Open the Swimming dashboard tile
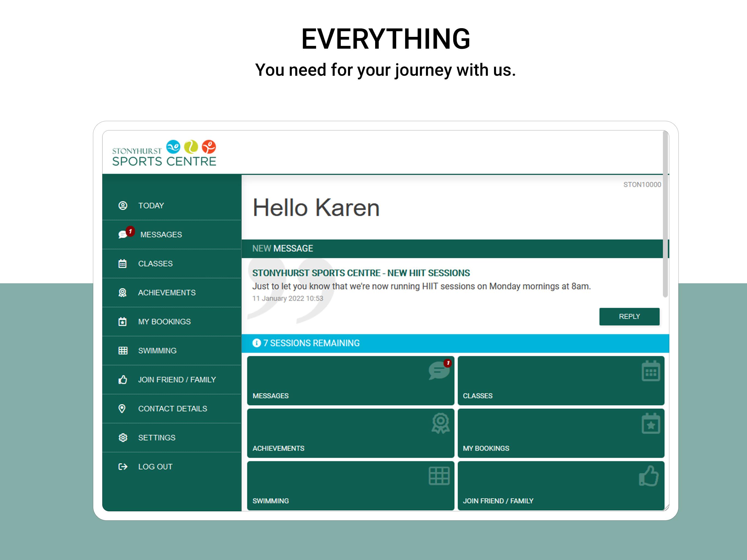747x560 pixels. (x=351, y=486)
